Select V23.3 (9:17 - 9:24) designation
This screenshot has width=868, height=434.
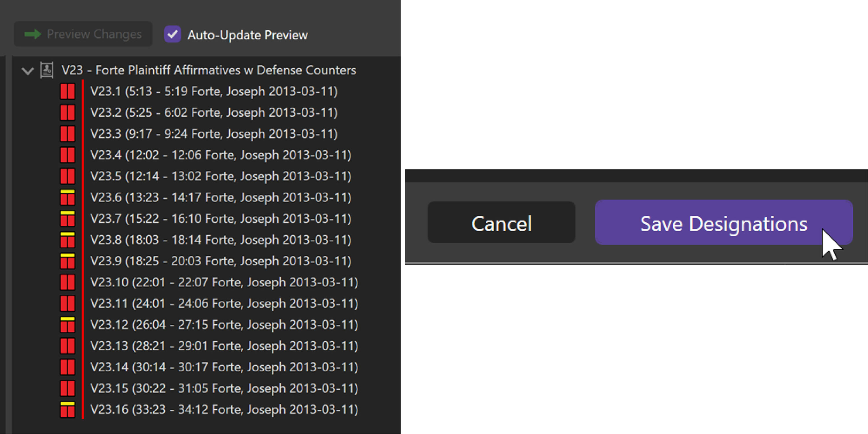214,134
